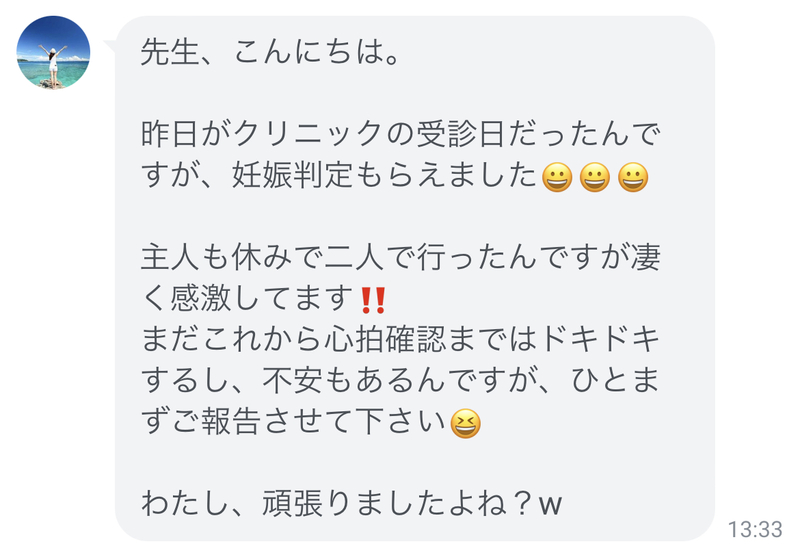Click the phrase 感激してます

[x=262, y=299]
